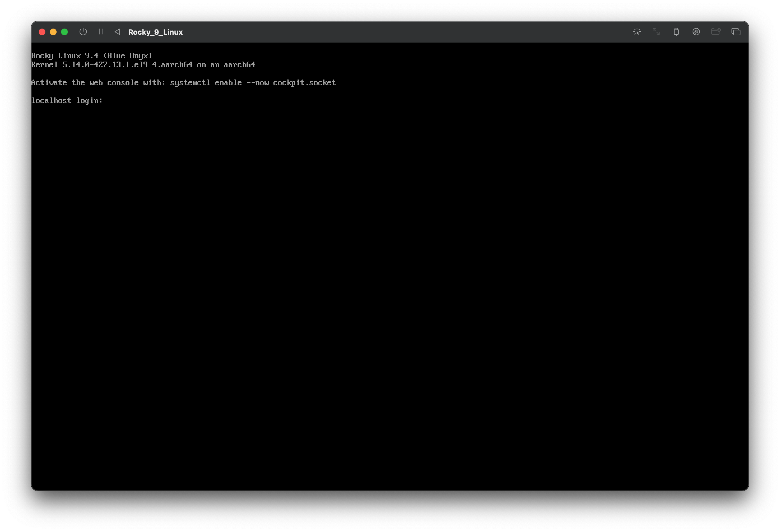780x532 pixels.
Task: Click the green fullscreen window button
Action: [64, 32]
